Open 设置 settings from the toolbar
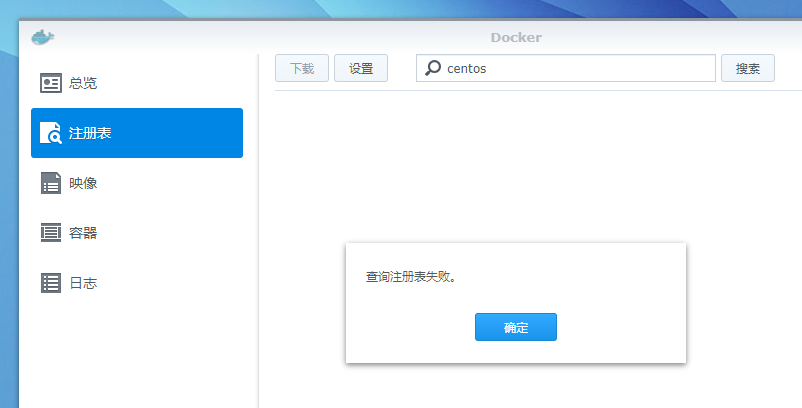Screen dimensions: 802x408 pos(361,69)
